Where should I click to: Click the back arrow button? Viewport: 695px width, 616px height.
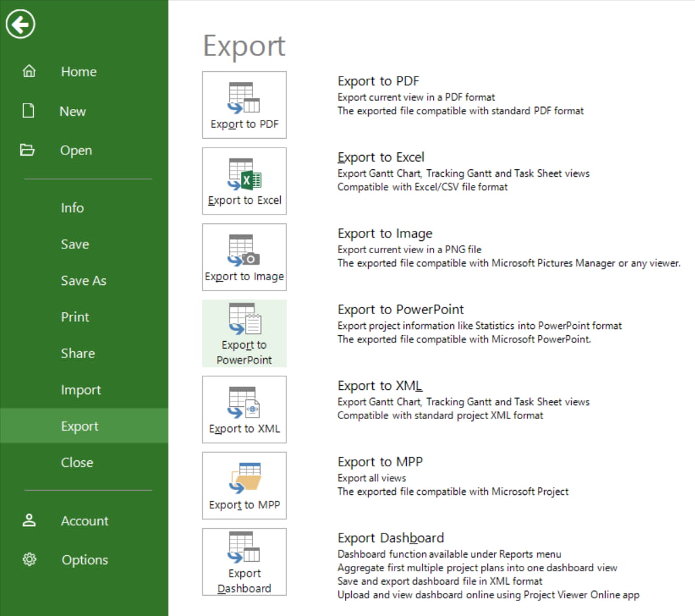click(x=20, y=24)
